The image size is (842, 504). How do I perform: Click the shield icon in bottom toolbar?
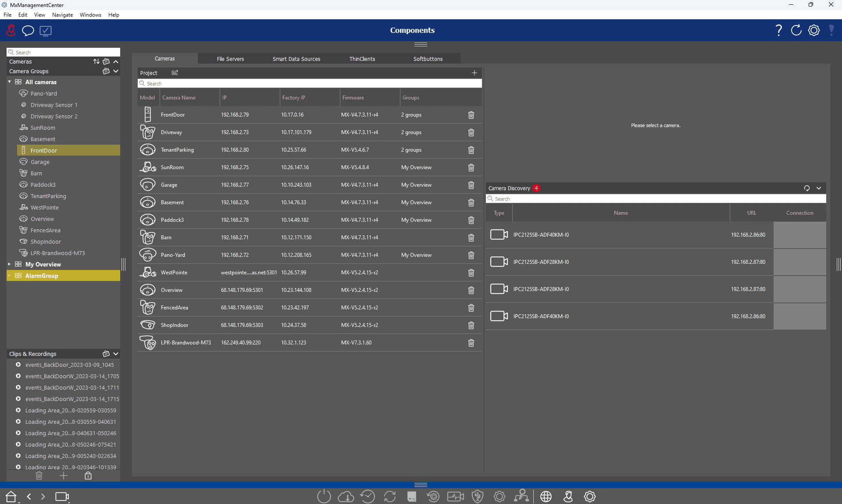pos(478,496)
